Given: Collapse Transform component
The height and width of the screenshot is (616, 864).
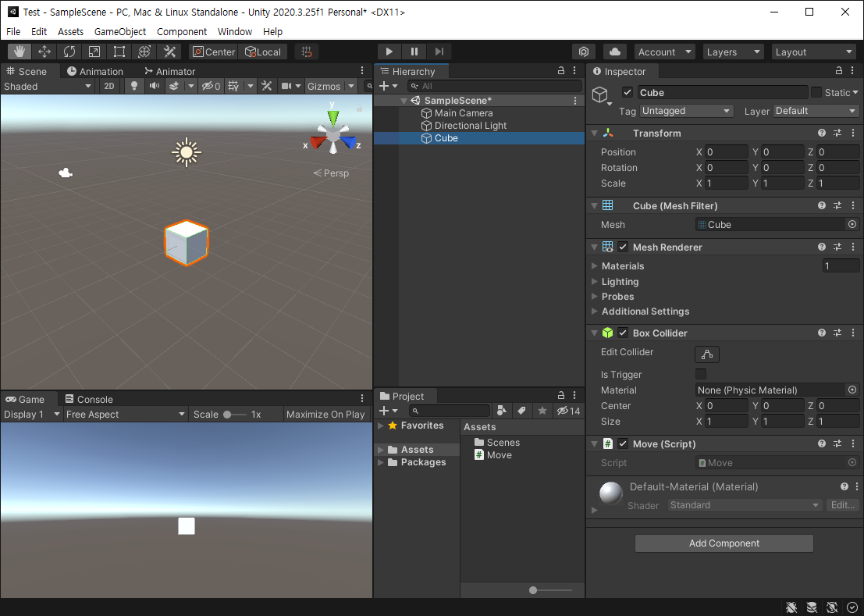Looking at the screenshot, I should coord(595,133).
